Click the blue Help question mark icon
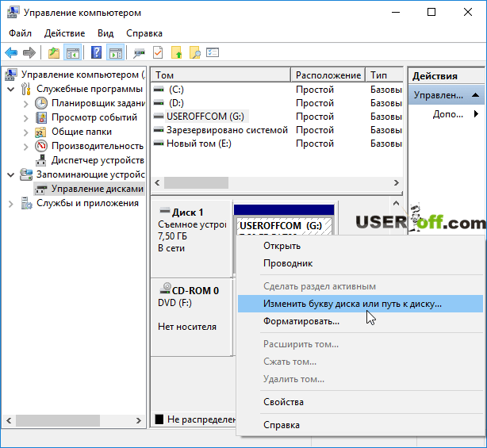The height and width of the screenshot is (448, 487). point(96,52)
